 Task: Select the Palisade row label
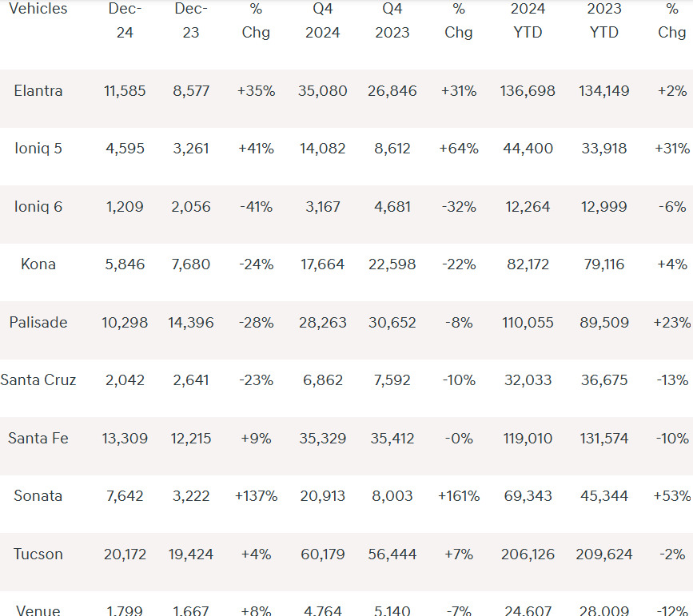(38, 323)
